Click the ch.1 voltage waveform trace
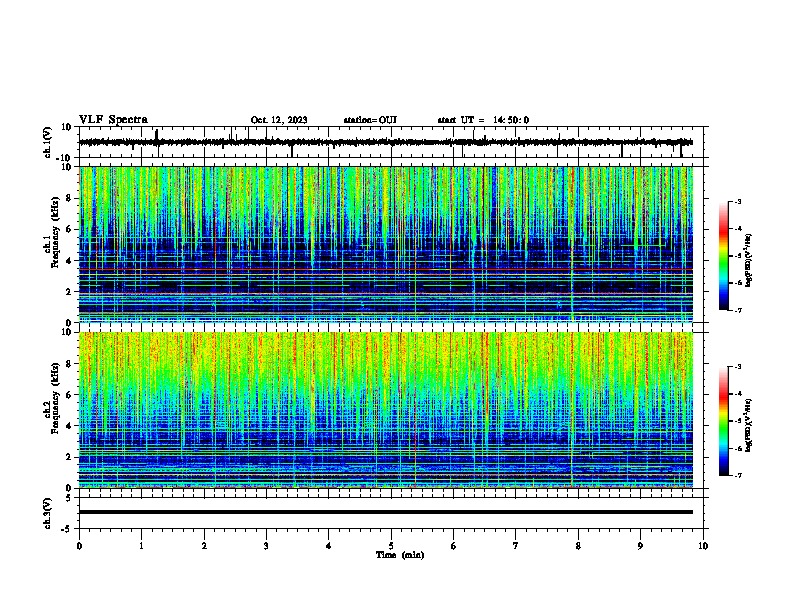Viewport: 792px width, 612px height. 385,142
